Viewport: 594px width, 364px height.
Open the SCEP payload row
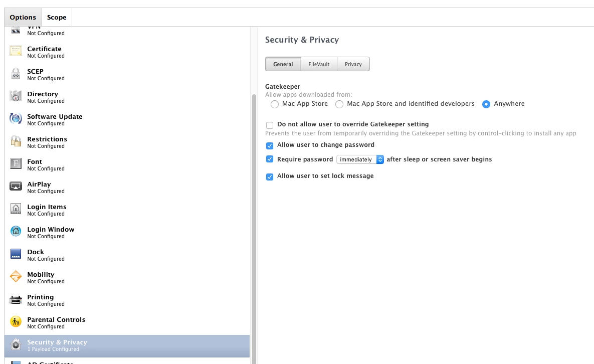(x=127, y=74)
